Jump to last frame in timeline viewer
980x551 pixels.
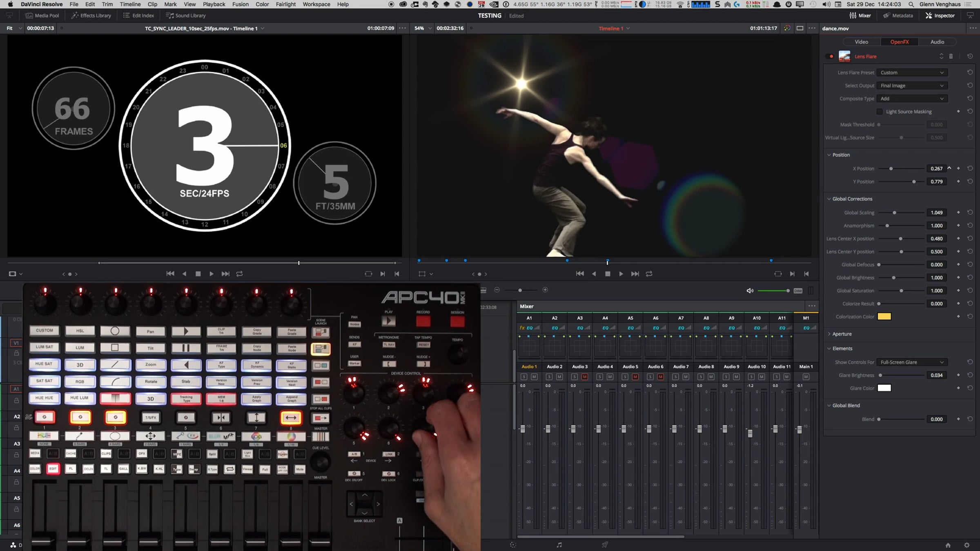tap(635, 274)
